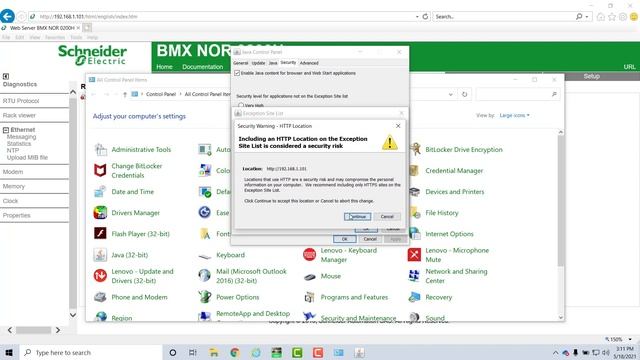Click the browser refresh button
This screenshot has width=640, height=360.
(x=425, y=16)
